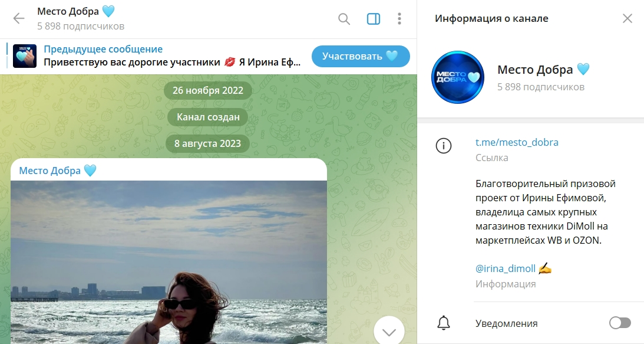This screenshot has width=644, height=344.
Task: Go back using the arrow icon
Action: [x=19, y=18]
